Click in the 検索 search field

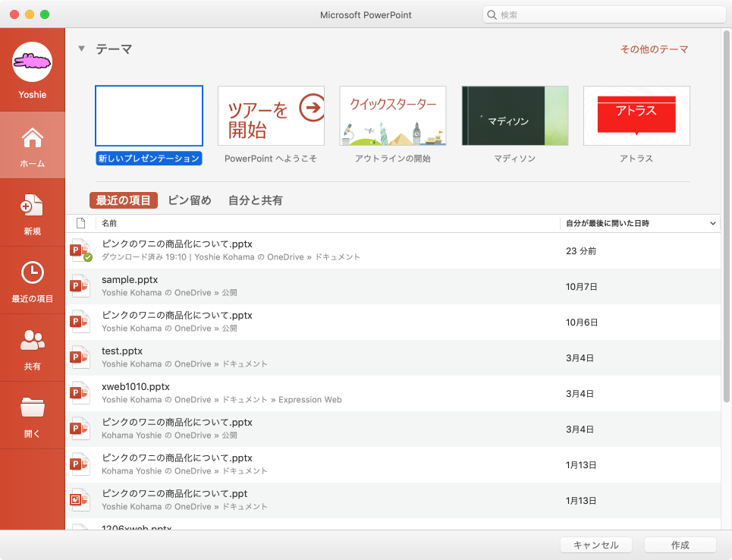605,15
